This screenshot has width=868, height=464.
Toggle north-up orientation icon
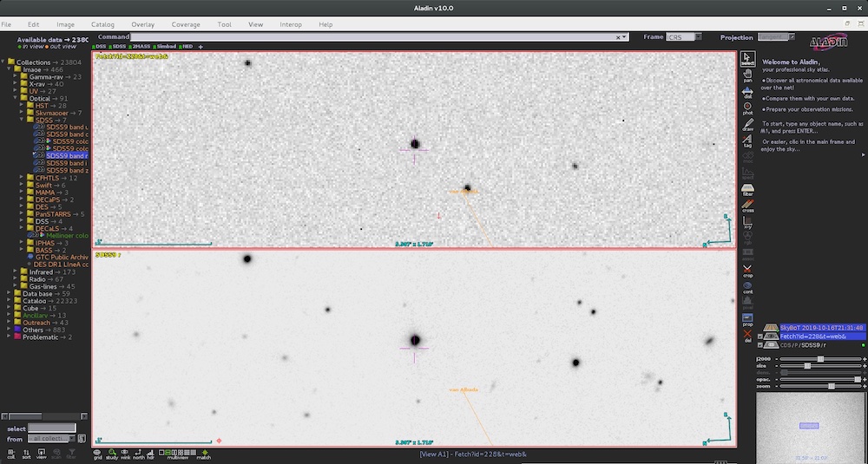138,454
